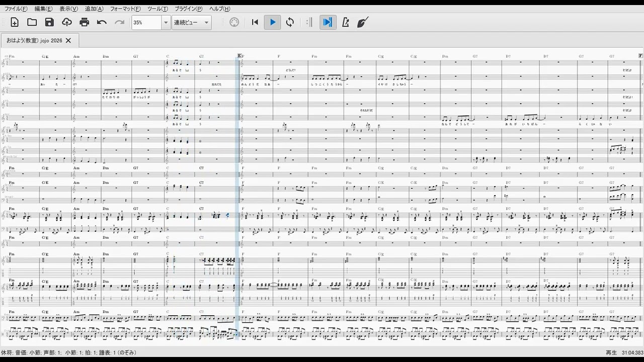This screenshot has width=644, height=362.
Task: Toggle the metronome icon
Action: [345, 22]
